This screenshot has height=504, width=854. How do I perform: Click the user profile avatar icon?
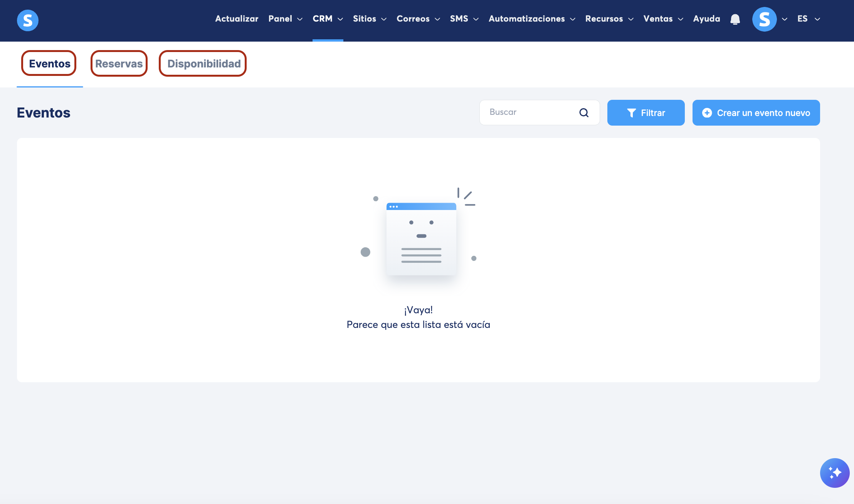coord(764,19)
